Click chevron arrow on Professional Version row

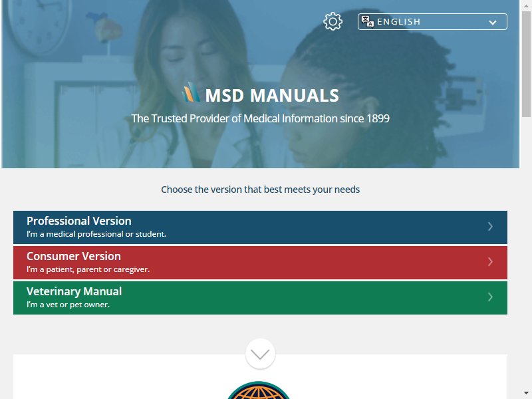pyautogui.click(x=490, y=227)
